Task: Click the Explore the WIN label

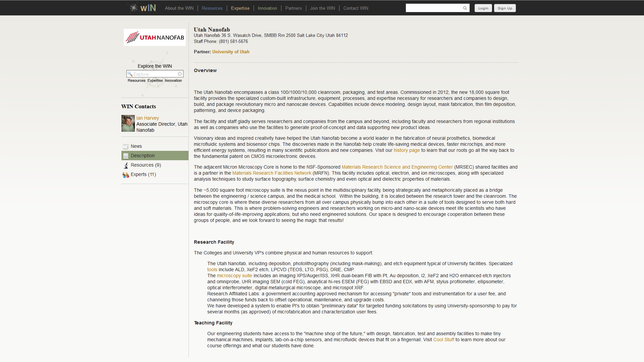Action: tap(155, 66)
